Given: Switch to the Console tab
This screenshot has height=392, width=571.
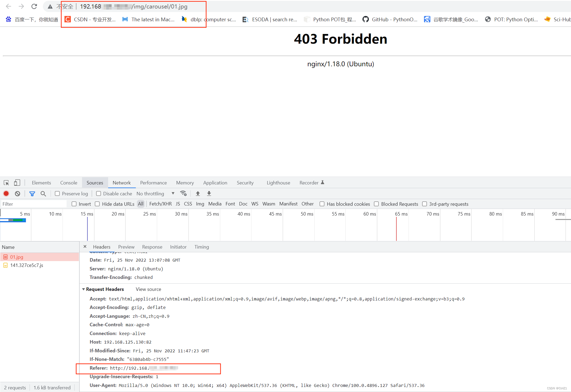Looking at the screenshot, I should [x=69, y=183].
